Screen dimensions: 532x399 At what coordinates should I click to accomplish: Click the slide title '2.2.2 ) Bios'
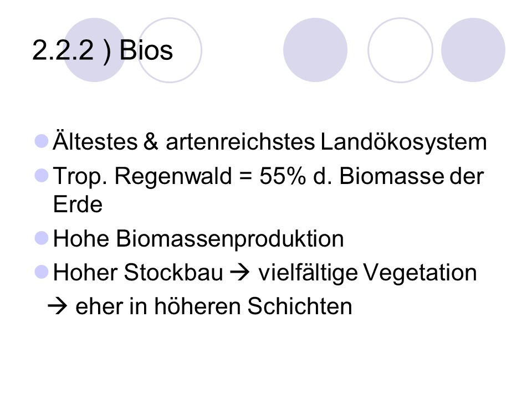[x=103, y=51]
